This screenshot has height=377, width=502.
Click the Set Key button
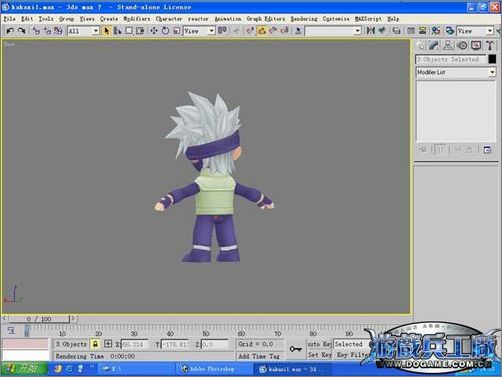(x=319, y=355)
